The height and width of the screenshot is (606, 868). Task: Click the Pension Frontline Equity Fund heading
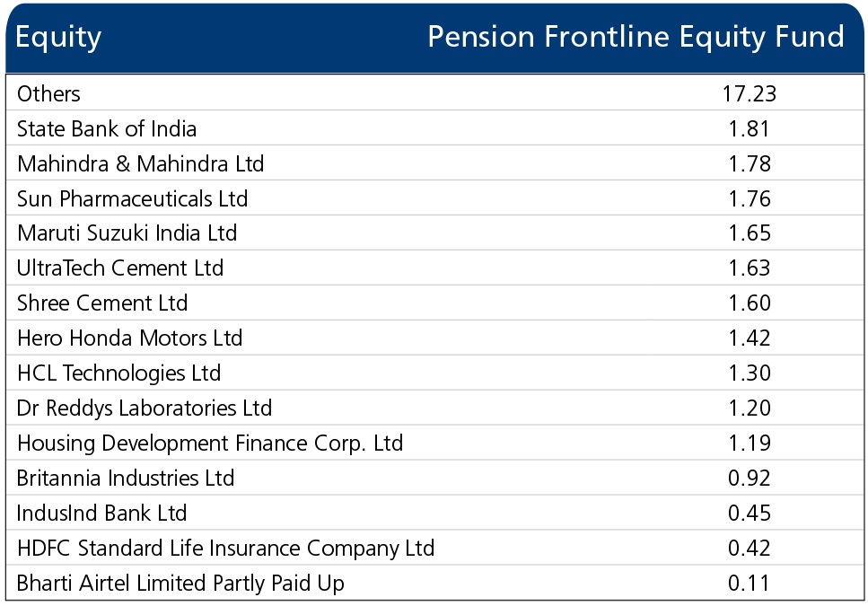tap(636, 38)
